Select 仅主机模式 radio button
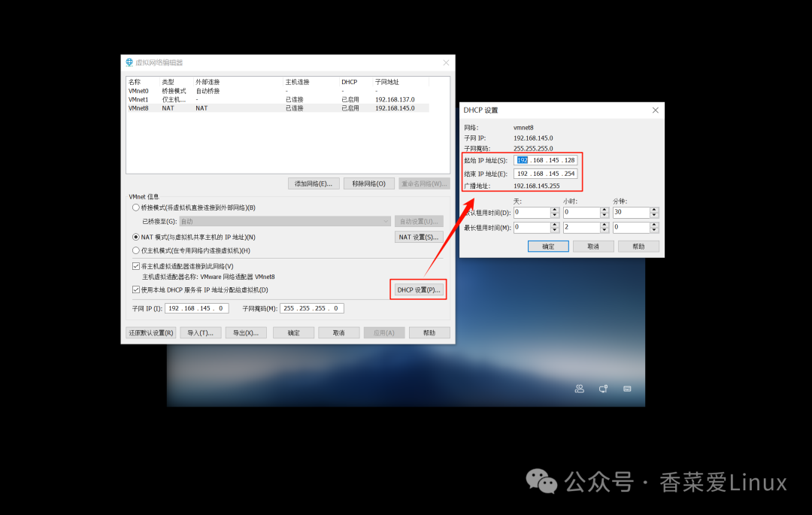812x515 pixels. tap(135, 250)
